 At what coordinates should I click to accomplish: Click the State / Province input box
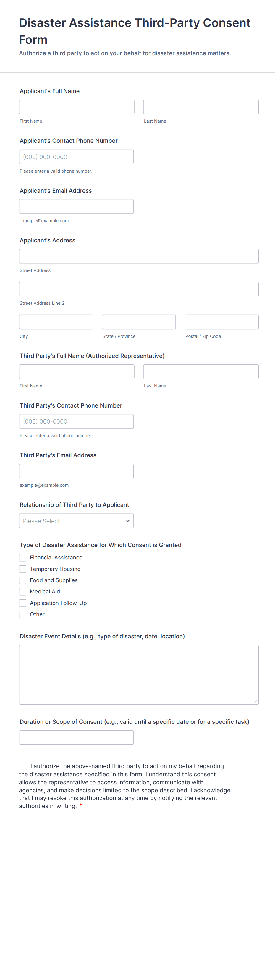[139, 322]
